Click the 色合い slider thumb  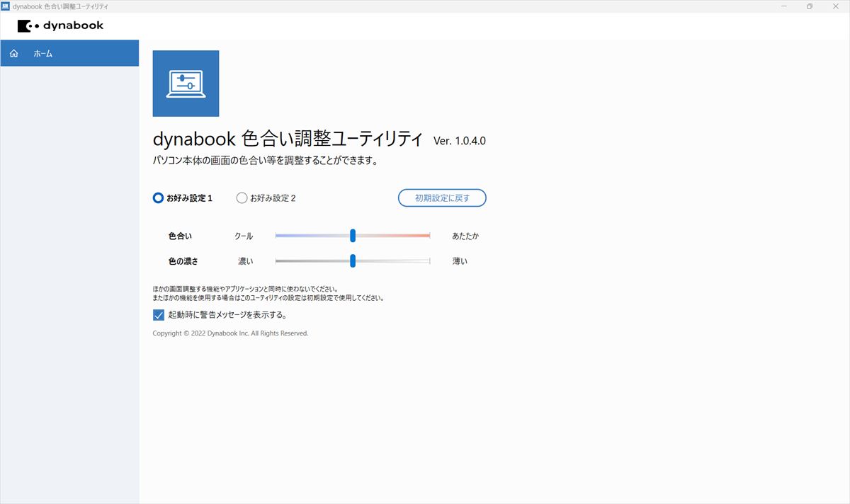(353, 236)
